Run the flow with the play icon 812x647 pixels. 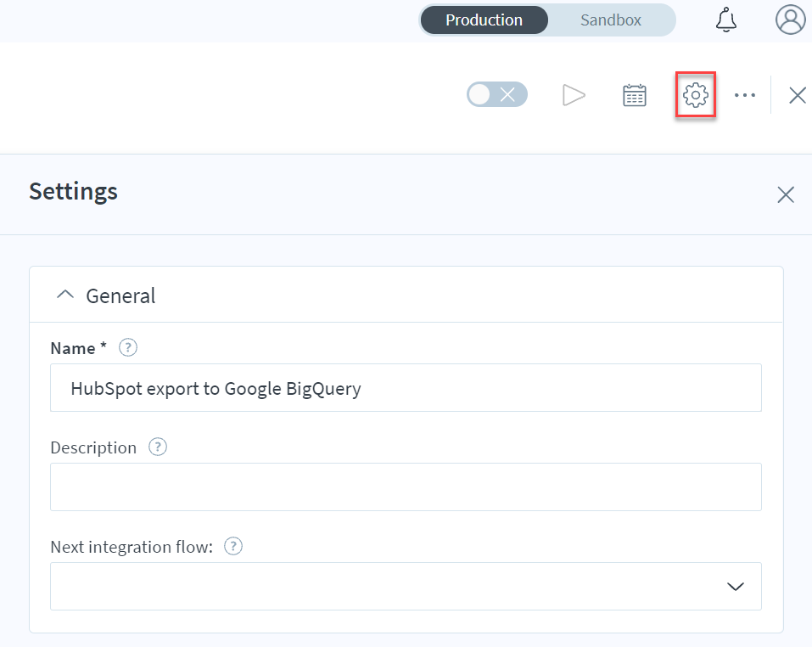click(574, 95)
